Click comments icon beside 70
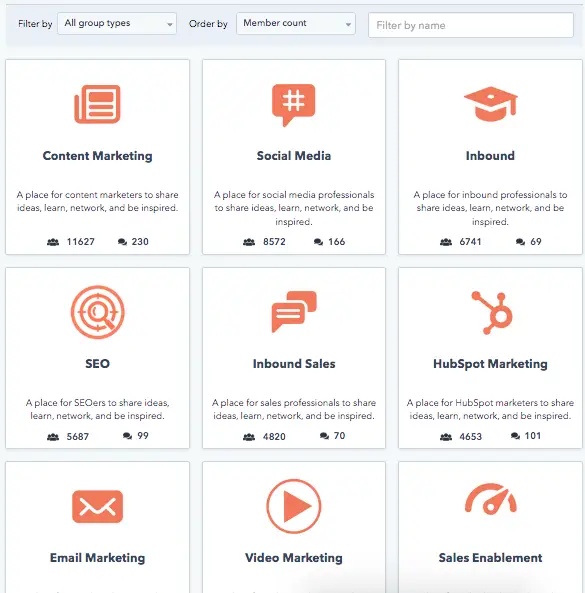 click(324, 436)
